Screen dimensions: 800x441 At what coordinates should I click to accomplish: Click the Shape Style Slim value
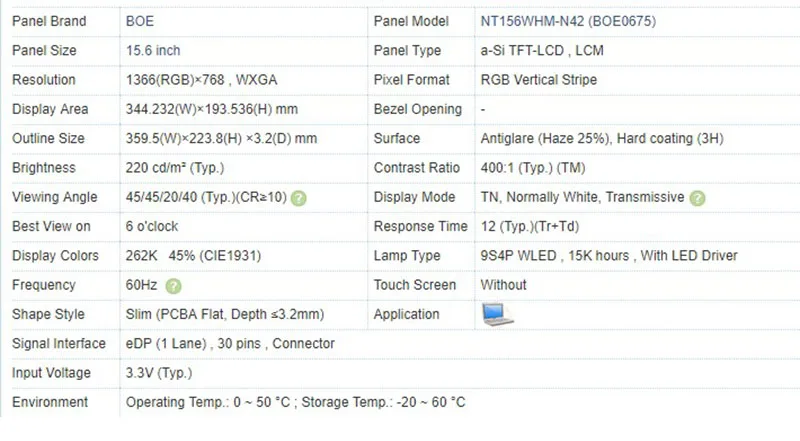point(224,314)
